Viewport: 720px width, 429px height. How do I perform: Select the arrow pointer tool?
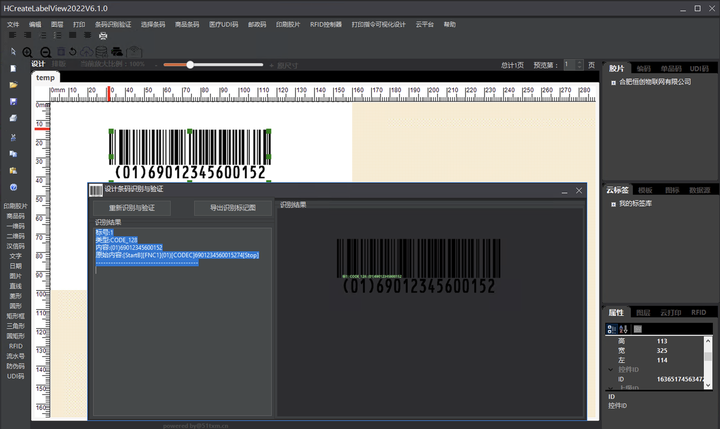click(12, 51)
